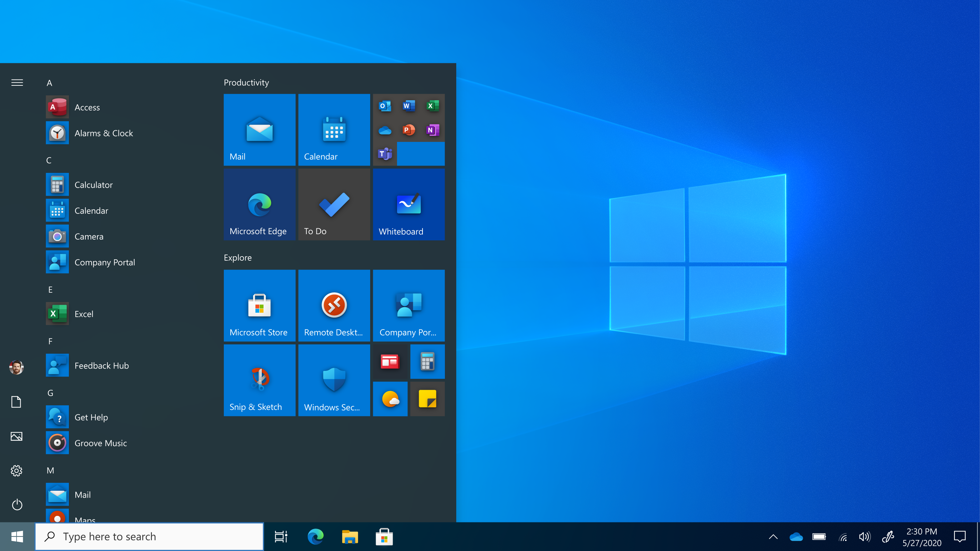
Task: Open Task View on the taskbar
Action: [281, 537]
